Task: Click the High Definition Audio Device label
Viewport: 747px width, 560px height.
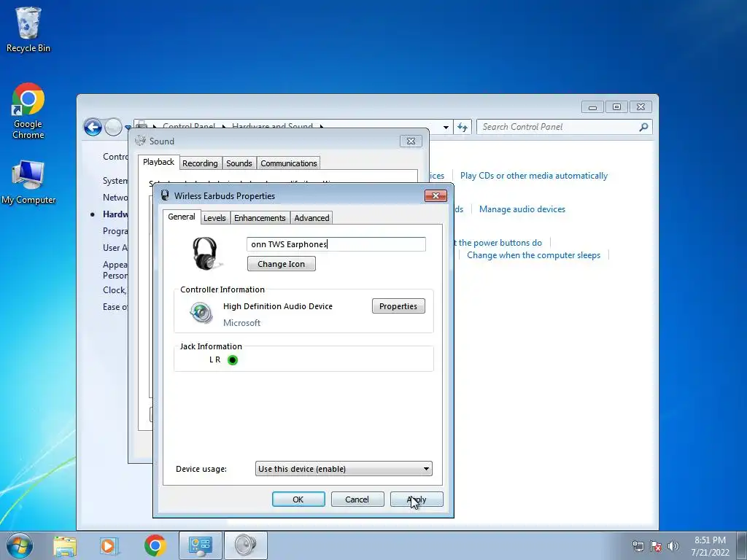Action: click(278, 306)
